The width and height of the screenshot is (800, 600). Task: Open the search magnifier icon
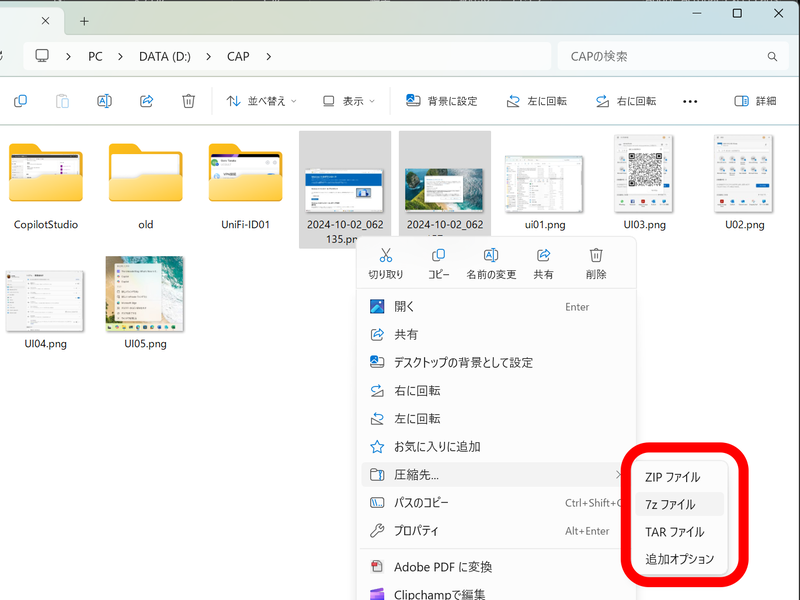[x=770, y=57]
